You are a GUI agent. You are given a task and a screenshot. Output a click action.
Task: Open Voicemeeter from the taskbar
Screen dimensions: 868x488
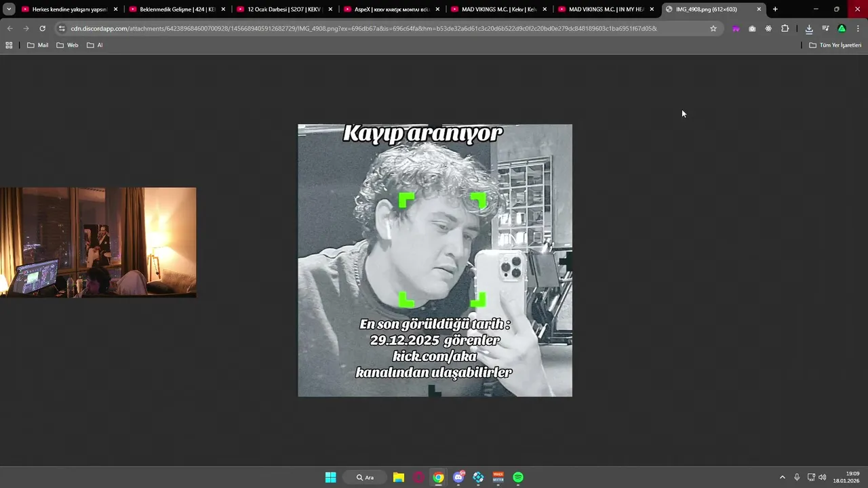pyautogui.click(x=498, y=477)
